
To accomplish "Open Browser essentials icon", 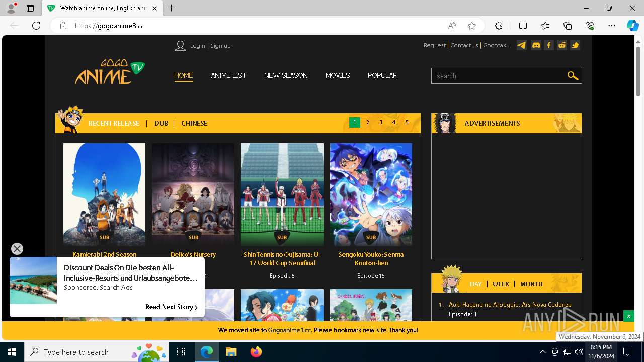I will click(x=590, y=26).
